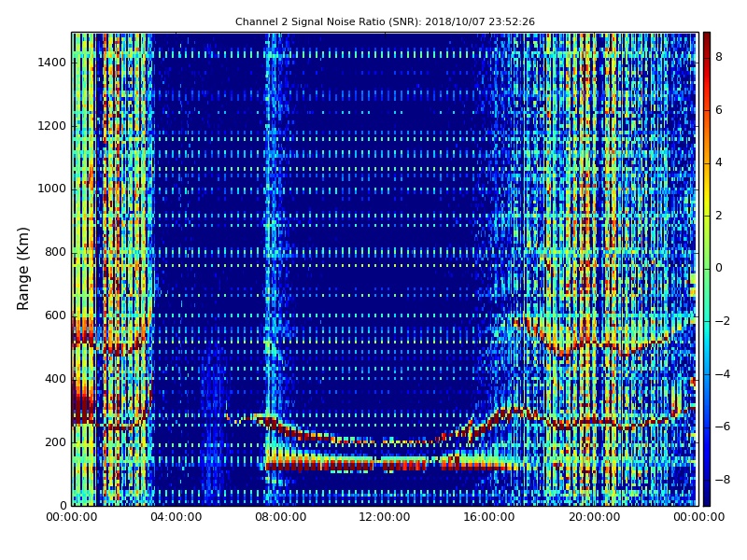Click the colorbar label 4
The height and width of the screenshot is (560, 747).
pyautogui.click(x=719, y=162)
